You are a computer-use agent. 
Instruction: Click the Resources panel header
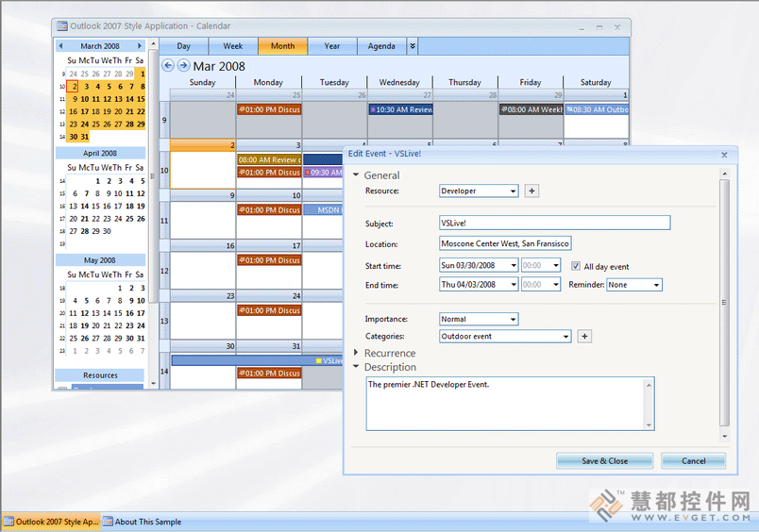[100, 375]
